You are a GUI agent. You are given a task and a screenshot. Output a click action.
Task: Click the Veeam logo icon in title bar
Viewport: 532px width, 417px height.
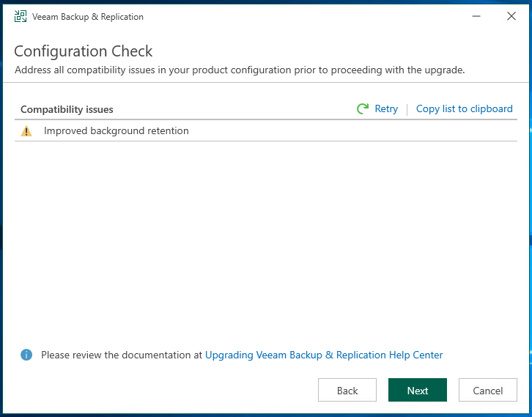pos(21,16)
